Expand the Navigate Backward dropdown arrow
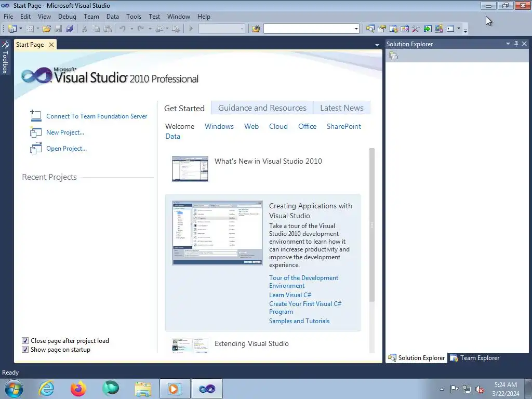This screenshot has width=532, height=399. tap(167, 29)
